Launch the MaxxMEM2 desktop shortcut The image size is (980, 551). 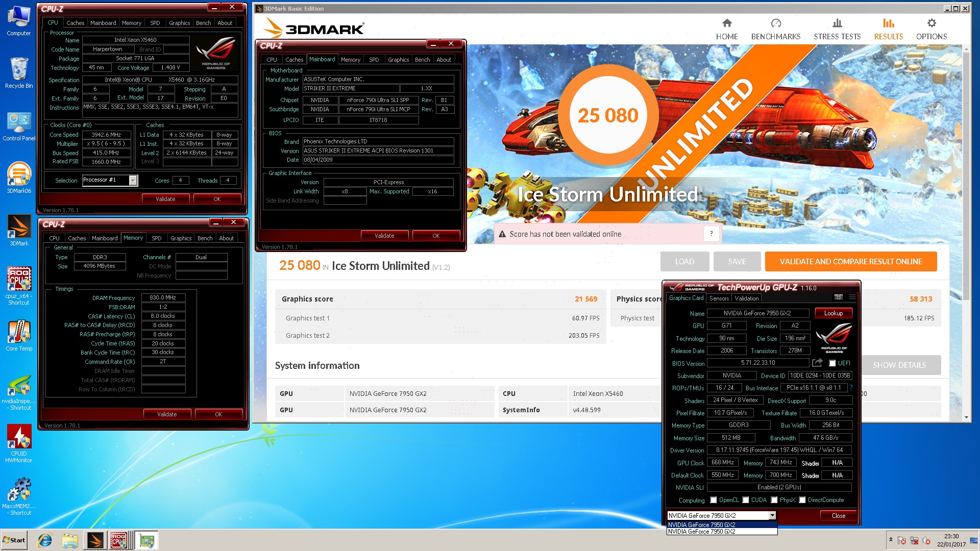(x=19, y=496)
